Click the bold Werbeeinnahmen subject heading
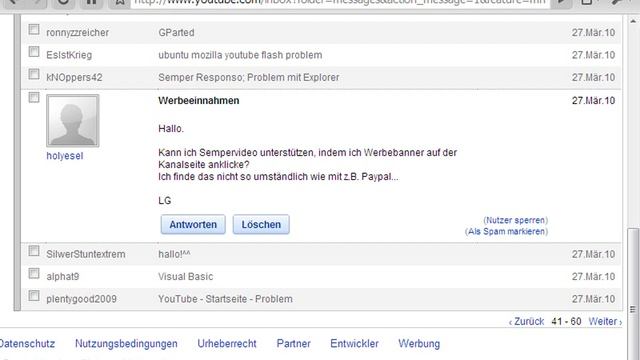The height and width of the screenshot is (360, 640). tap(199, 101)
